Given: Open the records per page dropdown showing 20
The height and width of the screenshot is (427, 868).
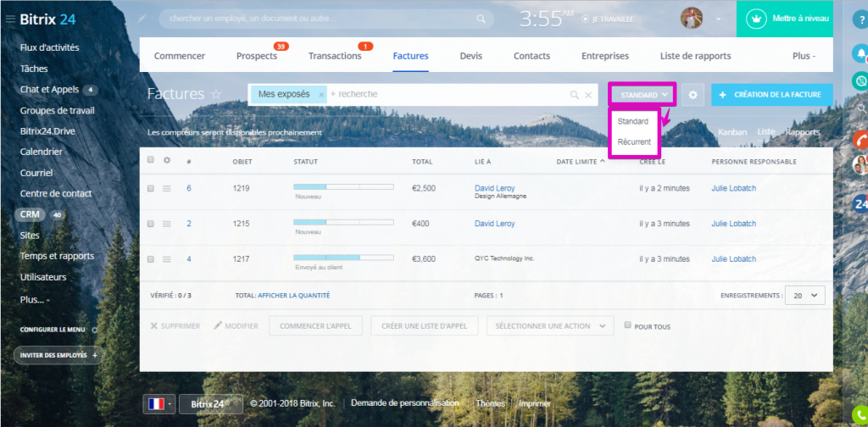Looking at the screenshot, I should pyautogui.click(x=805, y=296).
